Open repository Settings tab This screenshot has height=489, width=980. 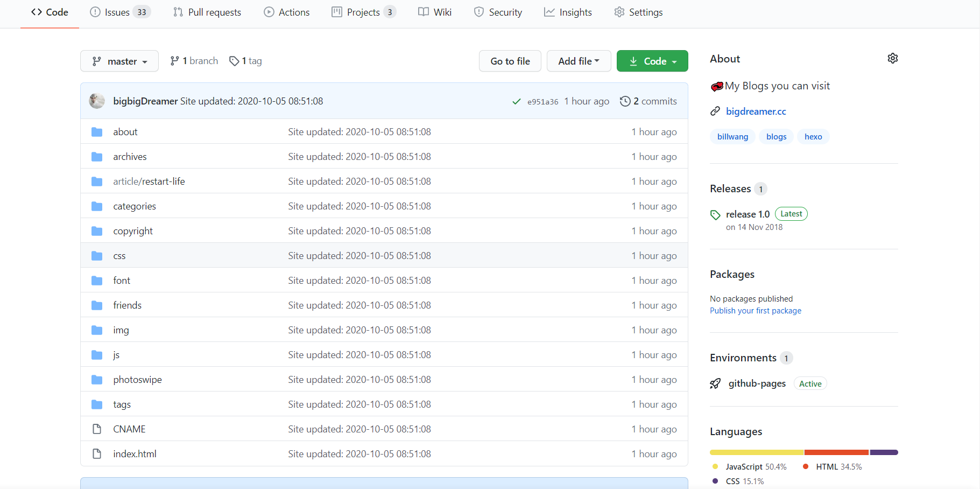point(638,12)
